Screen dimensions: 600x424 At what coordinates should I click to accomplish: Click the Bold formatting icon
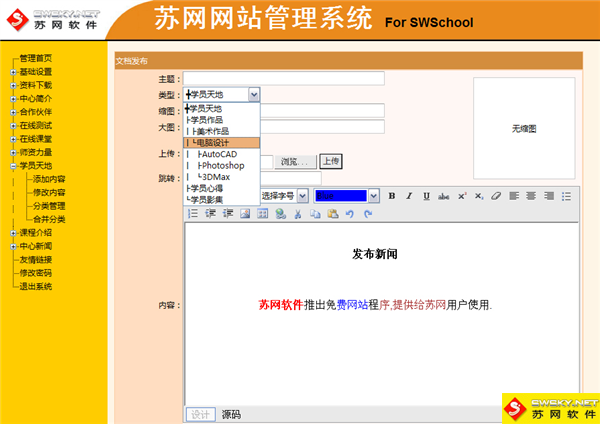393,196
